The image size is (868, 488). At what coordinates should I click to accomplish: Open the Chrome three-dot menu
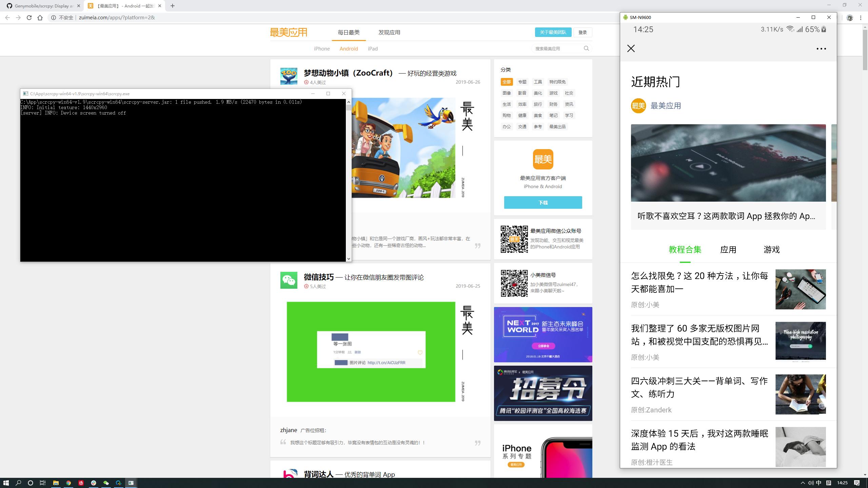click(861, 18)
